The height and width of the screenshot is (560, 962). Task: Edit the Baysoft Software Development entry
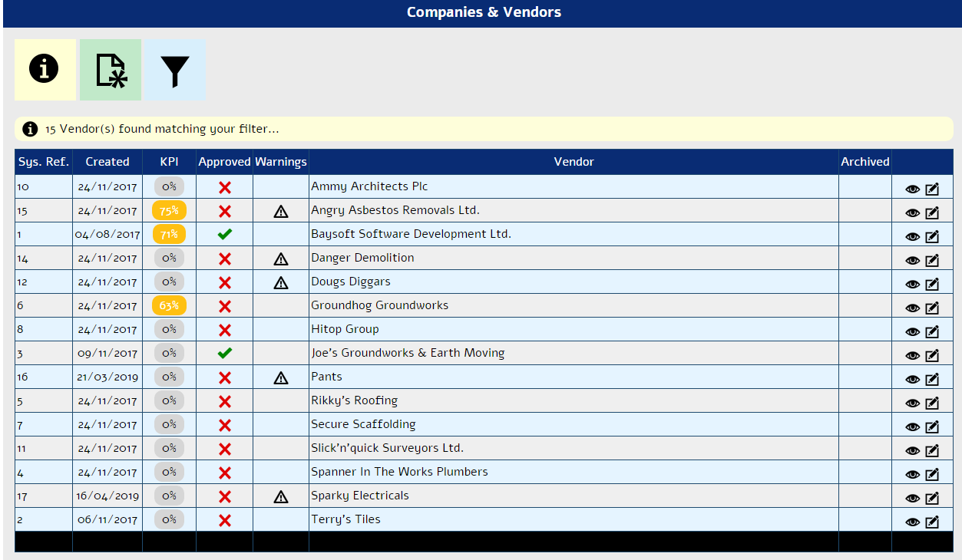pos(932,237)
